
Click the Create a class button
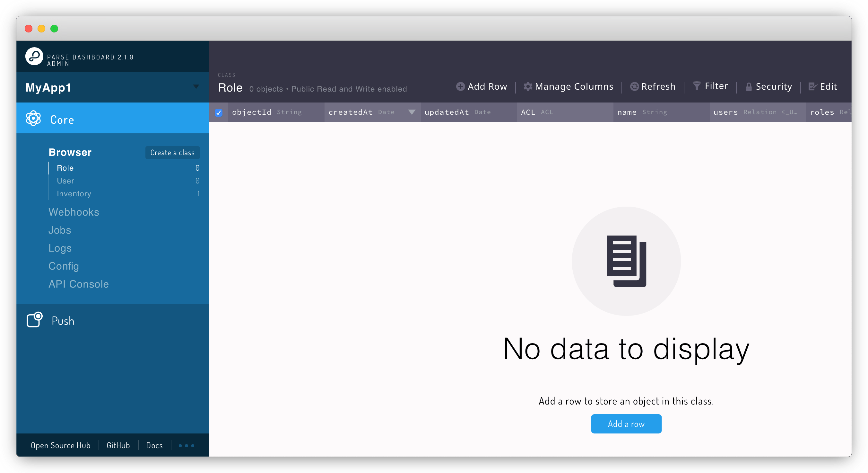pos(172,153)
